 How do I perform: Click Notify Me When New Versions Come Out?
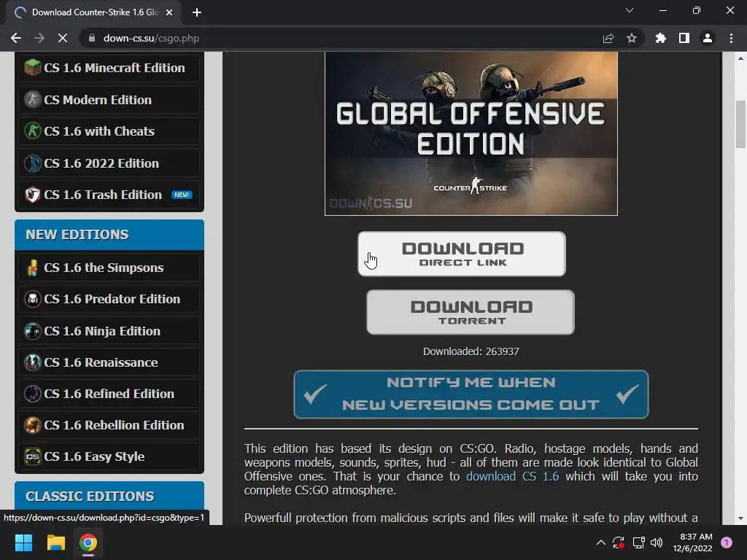pyautogui.click(x=471, y=394)
